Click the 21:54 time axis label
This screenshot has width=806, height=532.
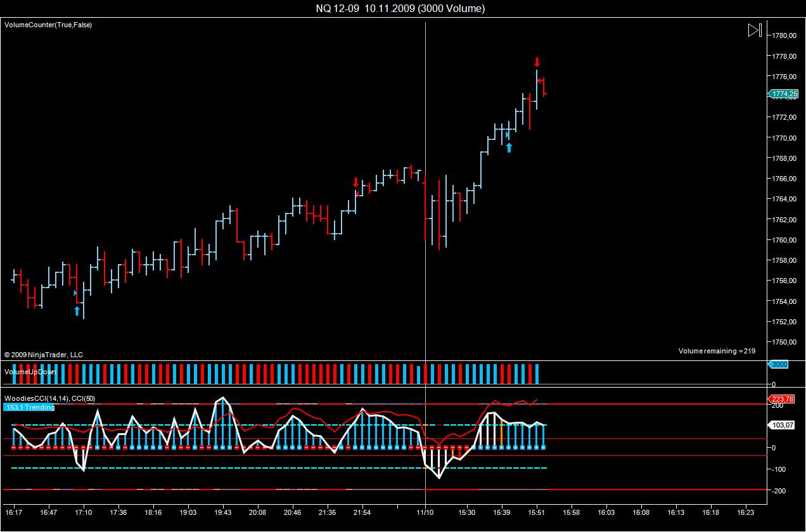click(x=362, y=512)
